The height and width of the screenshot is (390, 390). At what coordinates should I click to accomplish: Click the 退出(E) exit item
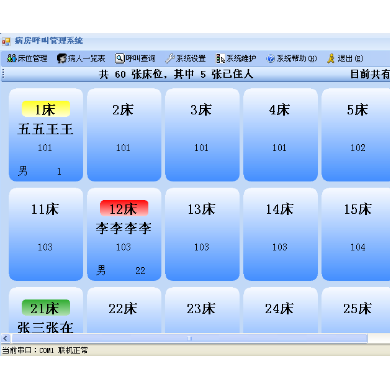click(x=345, y=59)
